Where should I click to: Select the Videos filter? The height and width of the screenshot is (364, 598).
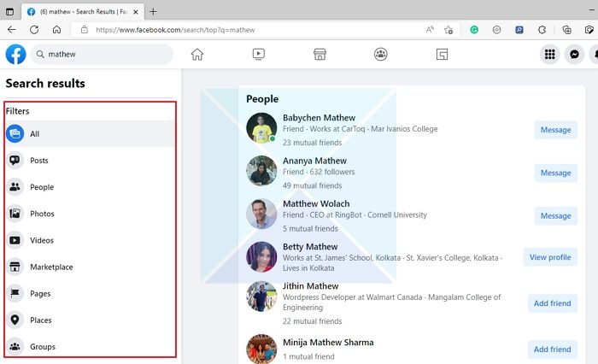90,240
